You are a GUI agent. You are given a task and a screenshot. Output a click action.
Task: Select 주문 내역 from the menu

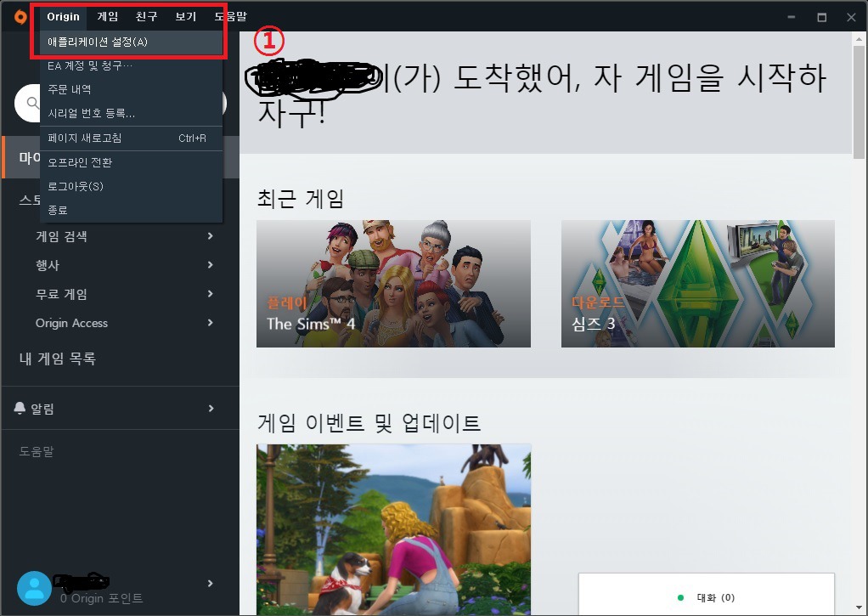click(131, 89)
